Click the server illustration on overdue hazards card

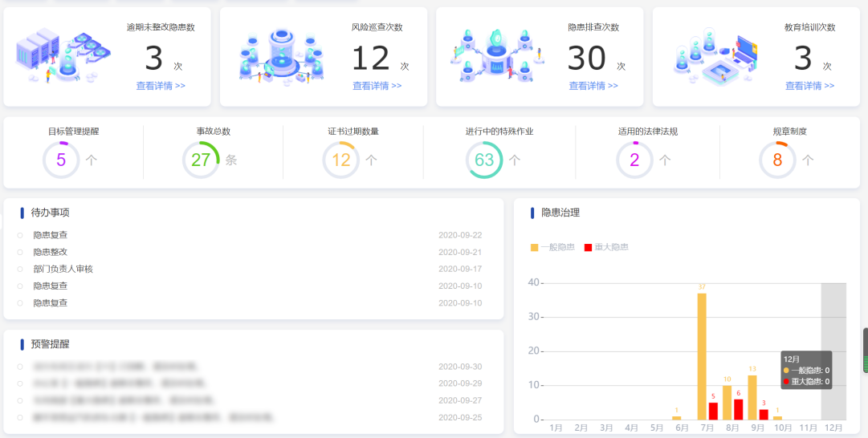[63, 55]
